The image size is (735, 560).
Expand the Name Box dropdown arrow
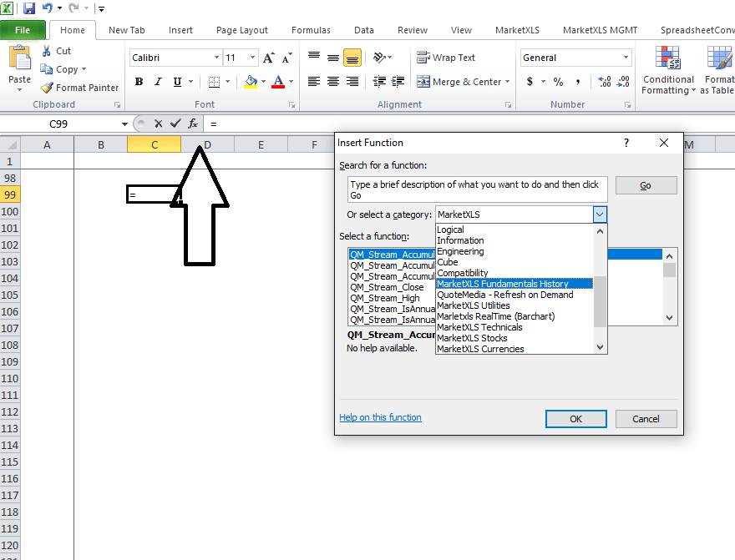pos(124,124)
